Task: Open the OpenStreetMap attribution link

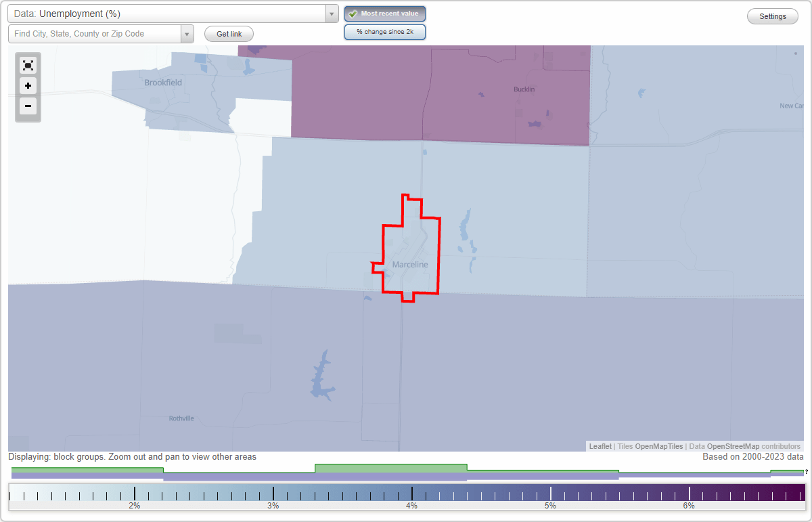Action: tap(733, 446)
